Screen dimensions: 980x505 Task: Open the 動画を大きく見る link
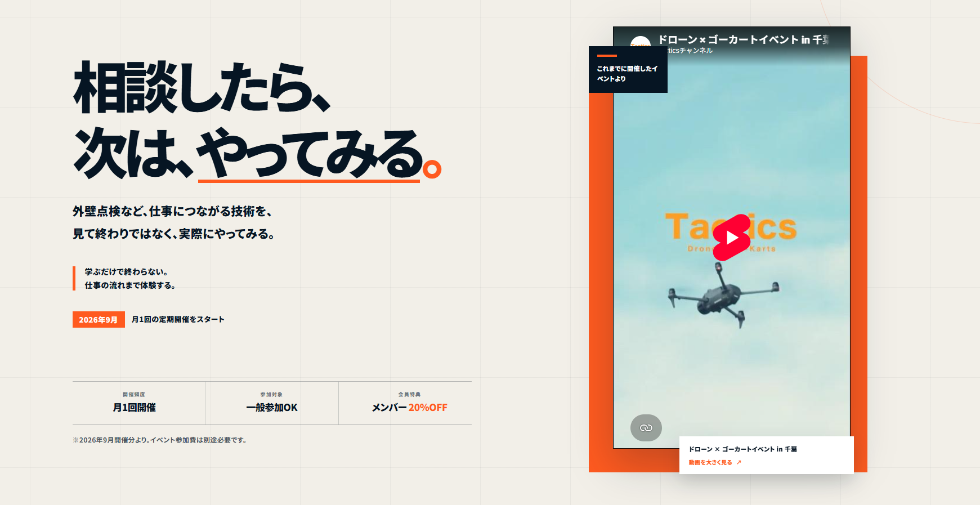710,462
